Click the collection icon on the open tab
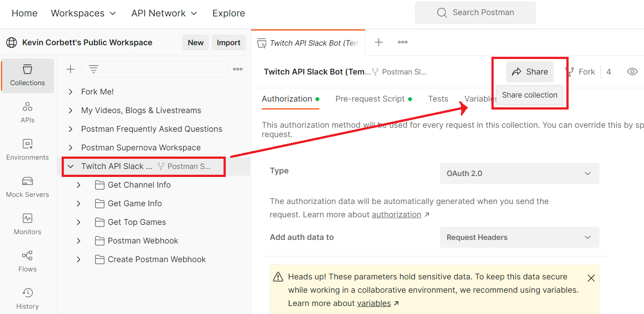This screenshot has width=644, height=314. pos(262,43)
